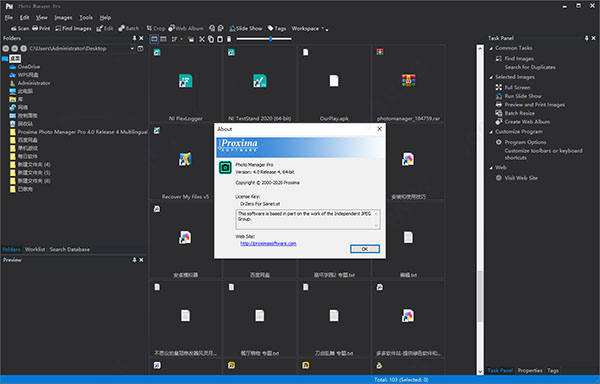600x384 pixels.
Task: Switch to thumbnail view mode icon
Action: click(x=154, y=39)
